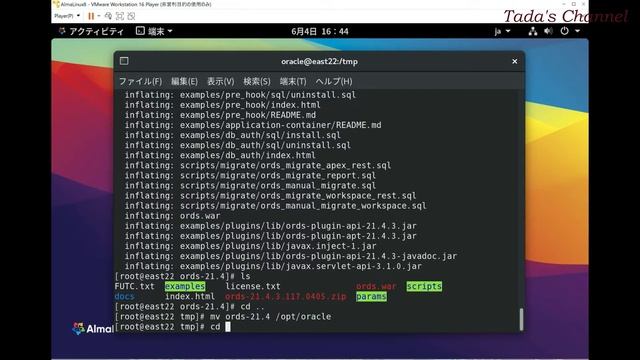Open the 検索(S) menu
Viewport: 640px width, 360px height.
257,81
